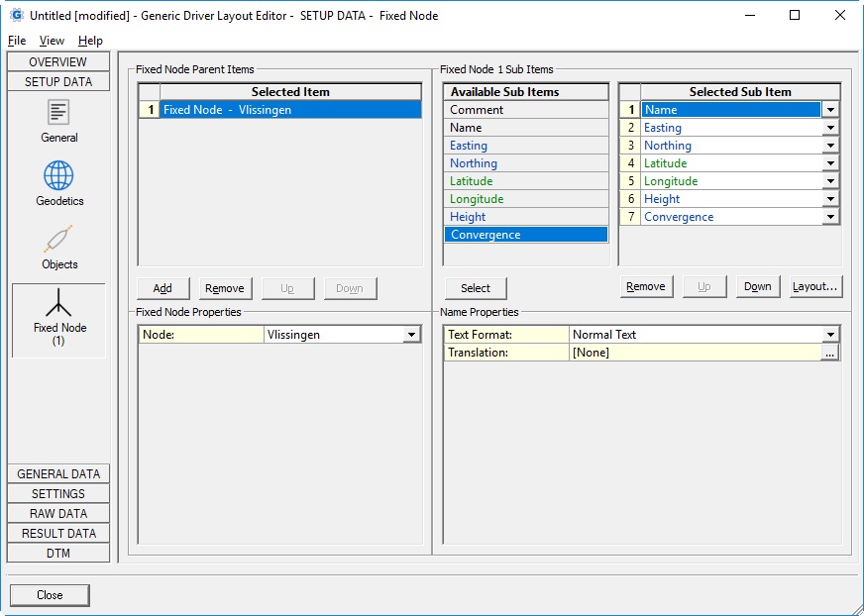Open the Help menu

click(x=90, y=41)
